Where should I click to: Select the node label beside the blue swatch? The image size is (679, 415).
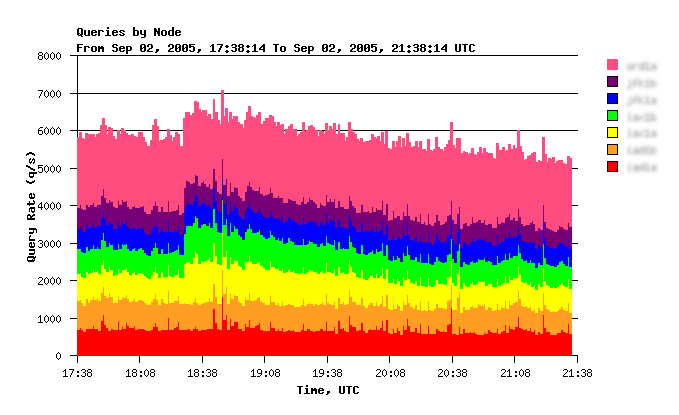pos(641,99)
